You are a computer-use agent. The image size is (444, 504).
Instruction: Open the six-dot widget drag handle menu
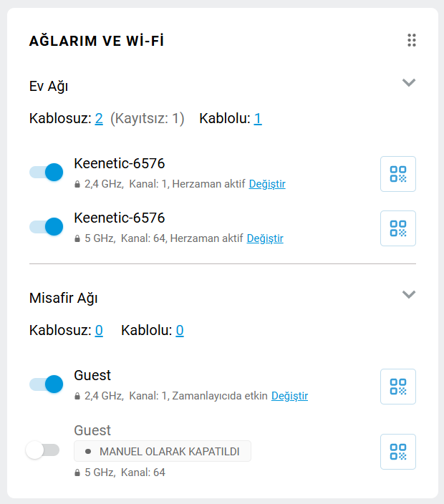(412, 40)
